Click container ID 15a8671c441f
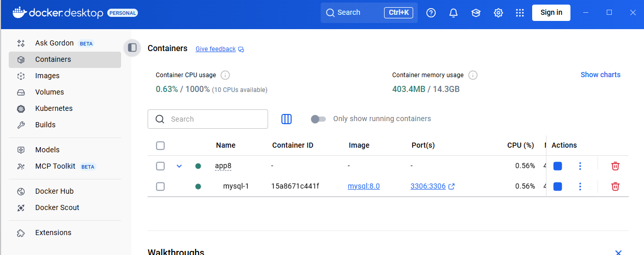Image resolution: width=644 pixels, height=255 pixels. [x=295, y=186]
